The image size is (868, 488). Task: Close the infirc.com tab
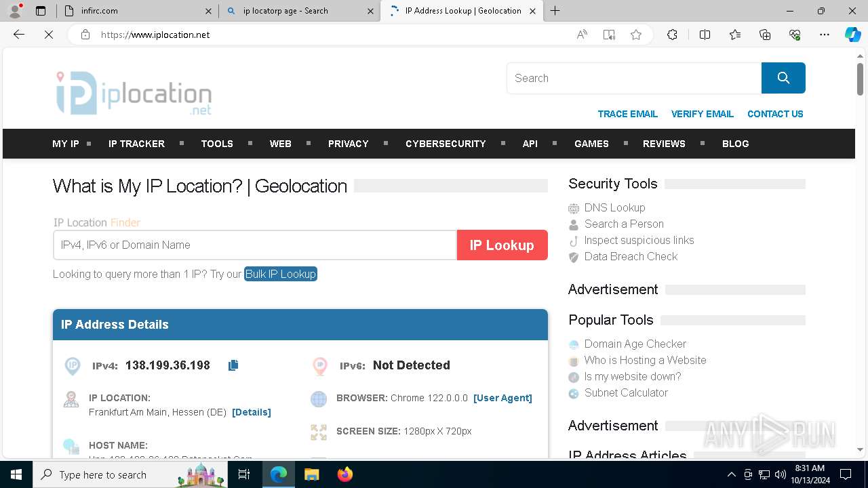pos(208,11)
